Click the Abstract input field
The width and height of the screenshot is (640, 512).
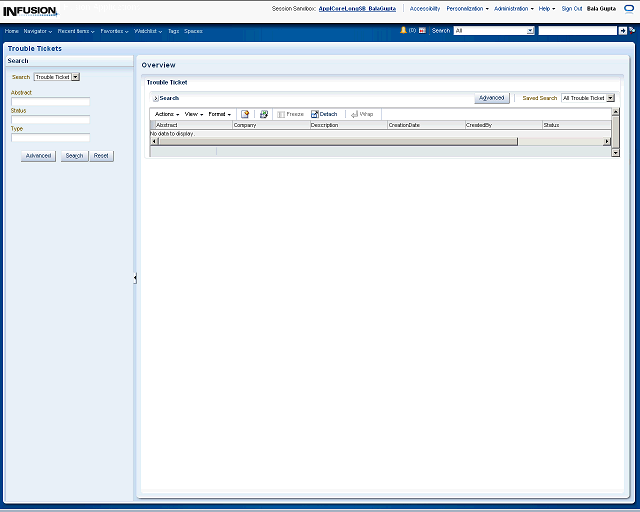(x=50, y=102)
